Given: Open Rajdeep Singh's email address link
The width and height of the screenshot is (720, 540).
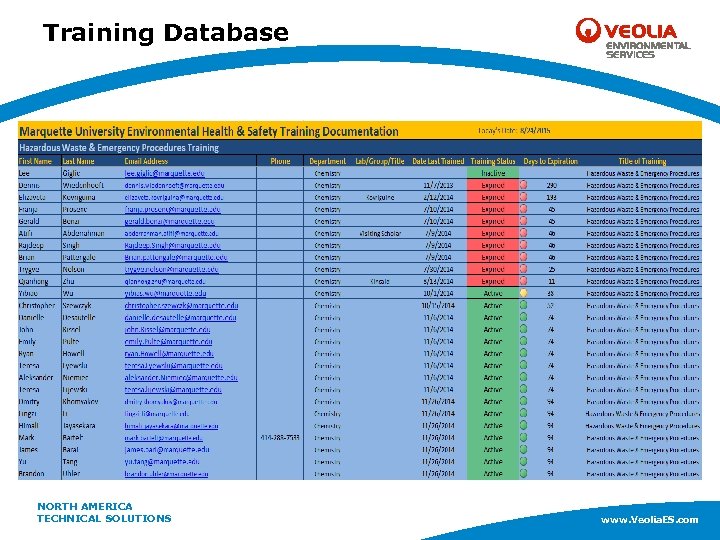Looking at the screenshot, I should pyautogui.click(x=172, y=245).
